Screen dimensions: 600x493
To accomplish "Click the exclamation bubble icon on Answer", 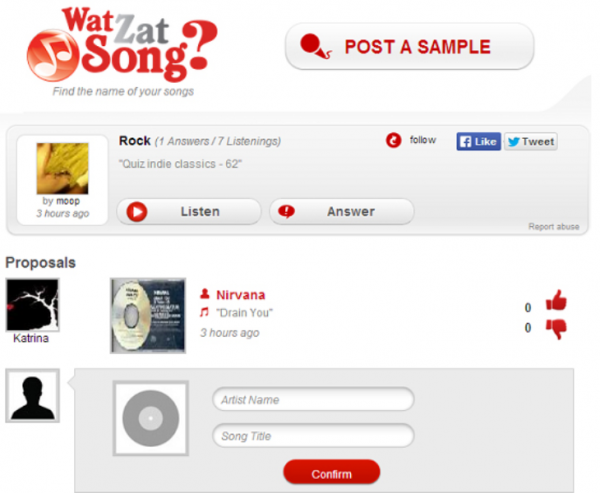I will [286, 211].
